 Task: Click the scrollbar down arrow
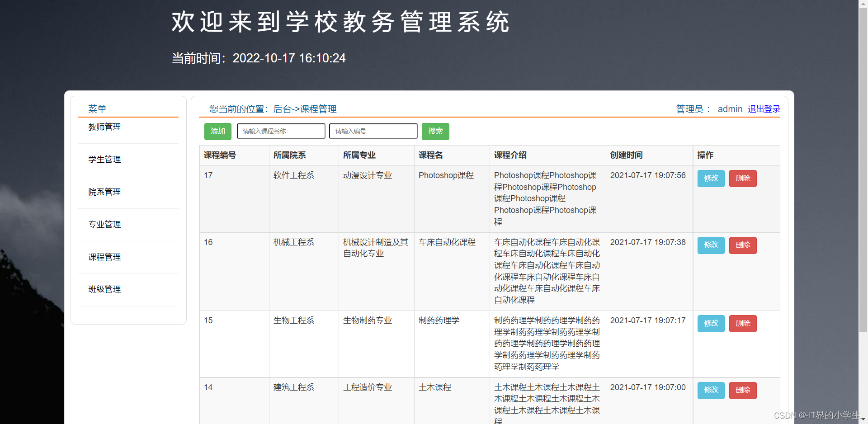tap(863, 420)
